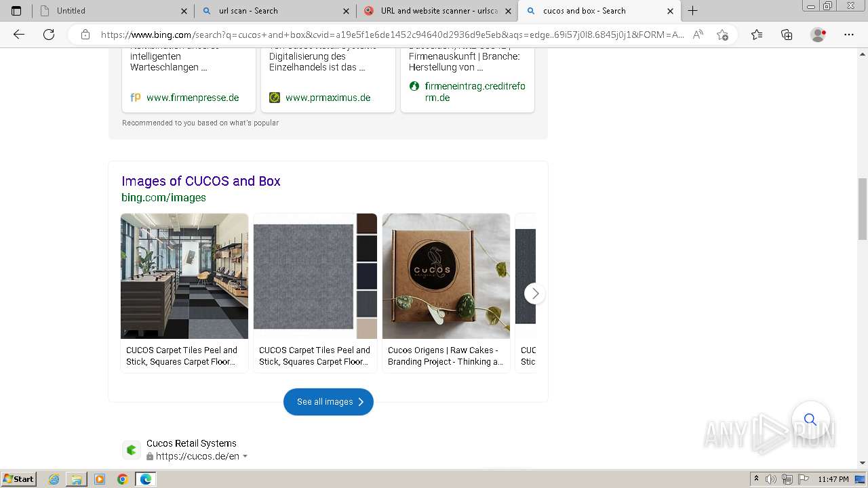Launch Chrome from the taskbar
The width and height of the screenshot is (868, 488).
click(122, 479)
